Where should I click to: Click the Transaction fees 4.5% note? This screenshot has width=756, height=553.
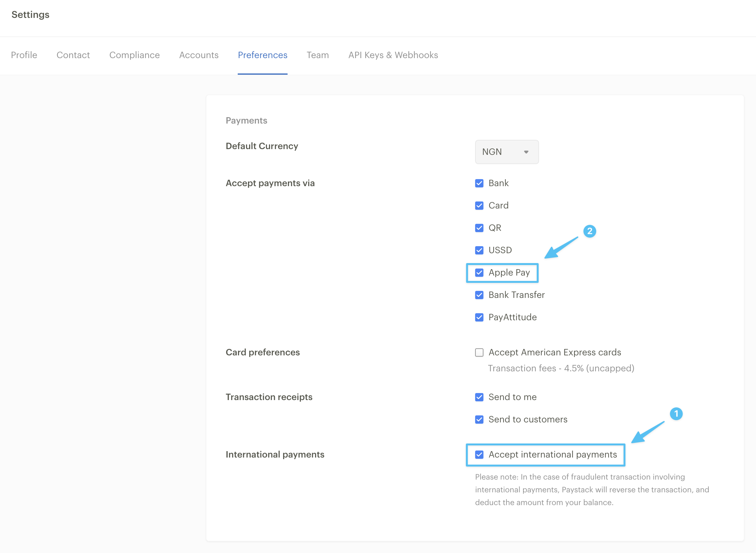coord(561,368)
